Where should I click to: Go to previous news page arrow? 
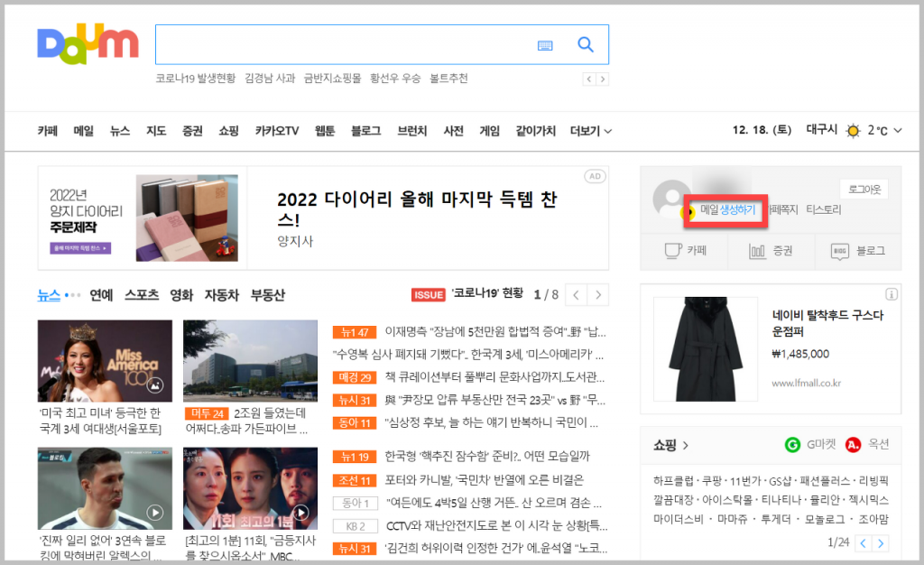point(576,294)
